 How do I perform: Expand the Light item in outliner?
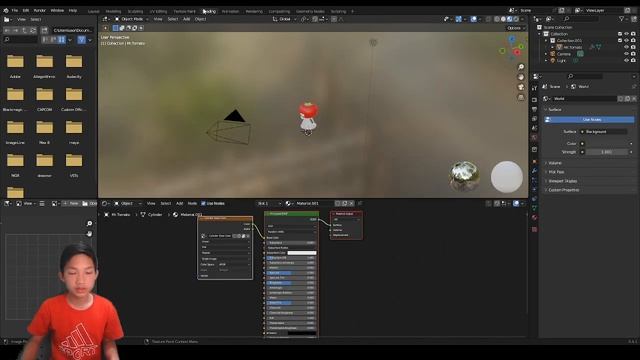[x=546, y=60]
